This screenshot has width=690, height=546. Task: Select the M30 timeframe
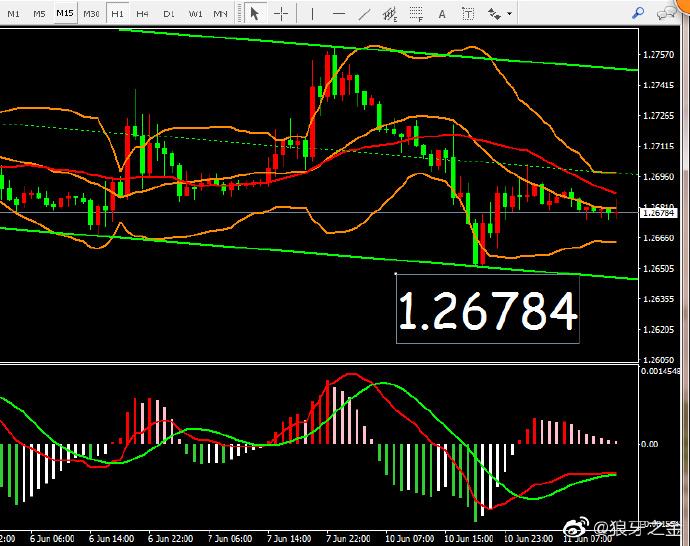click(91, 14)
